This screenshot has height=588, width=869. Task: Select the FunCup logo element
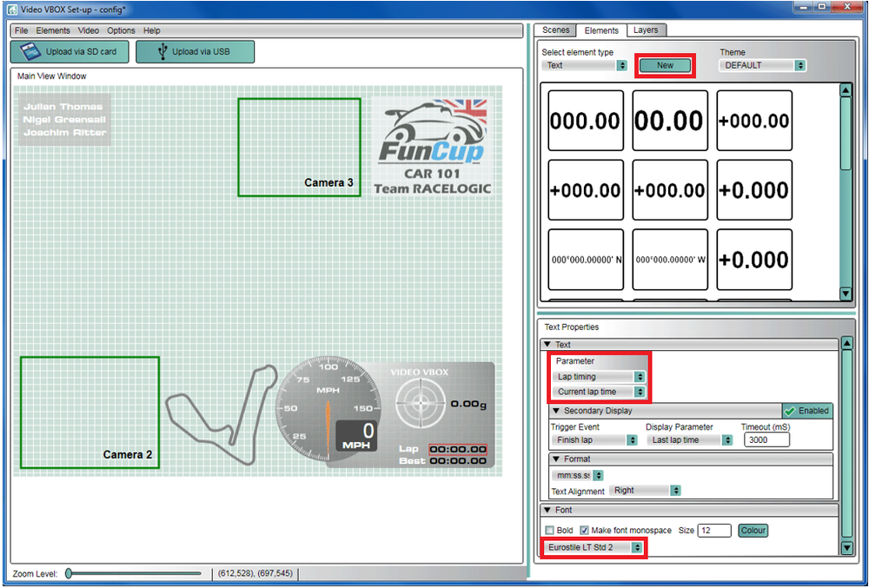[431, 145]
